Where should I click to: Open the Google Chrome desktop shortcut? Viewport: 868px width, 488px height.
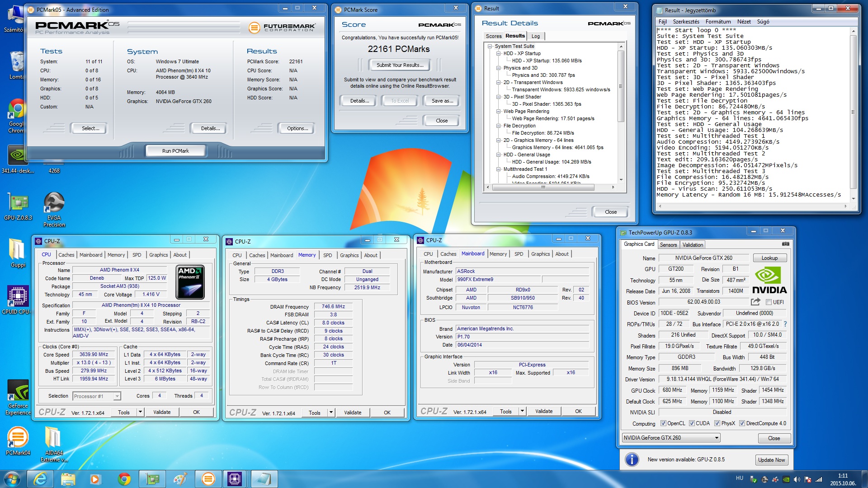[17, 116]
